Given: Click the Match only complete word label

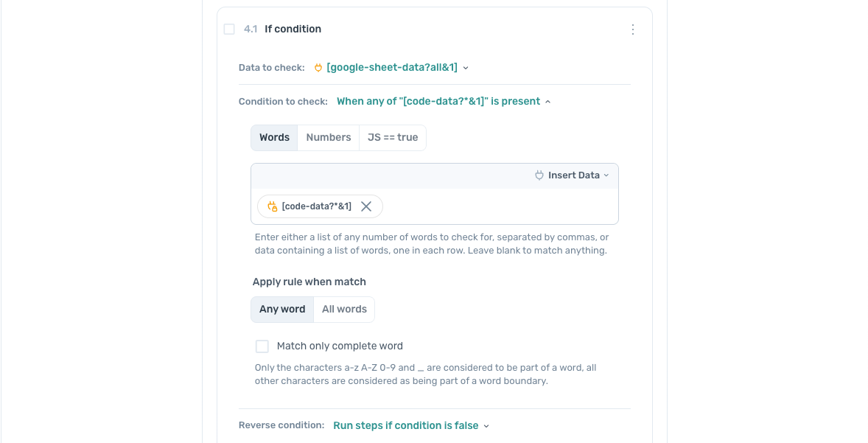Looking at the screenshot, I should (x=340, y=346).
